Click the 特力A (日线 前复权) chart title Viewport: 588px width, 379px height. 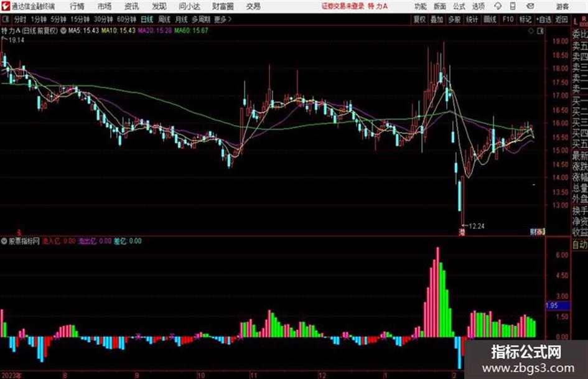(30, 30)
